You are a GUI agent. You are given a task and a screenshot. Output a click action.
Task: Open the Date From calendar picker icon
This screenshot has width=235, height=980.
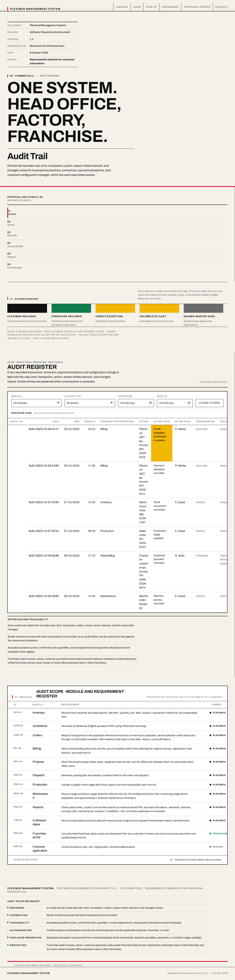coord(150,403)
